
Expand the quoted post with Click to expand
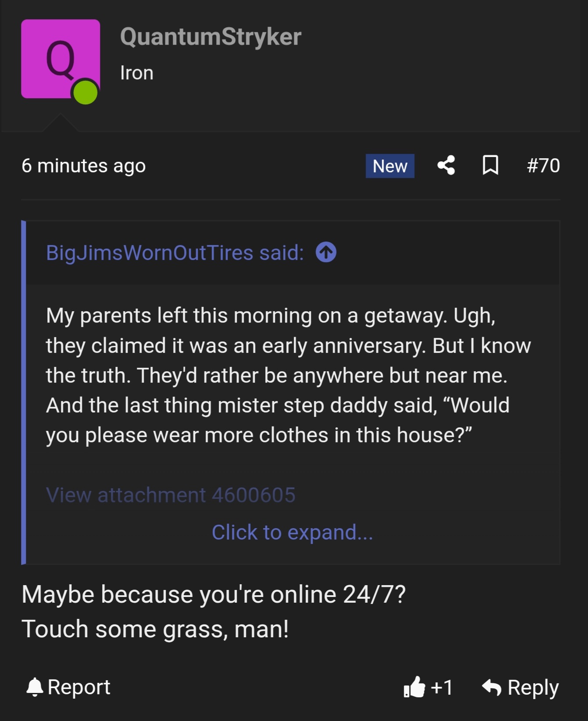pyautogui.click(x=292, y=532)
